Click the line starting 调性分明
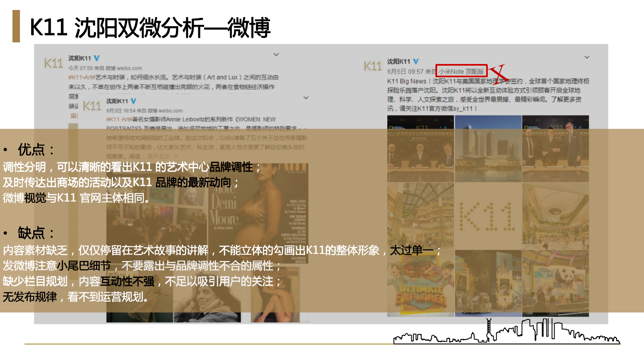The image size is (644, 364). [x=132, y=167]
